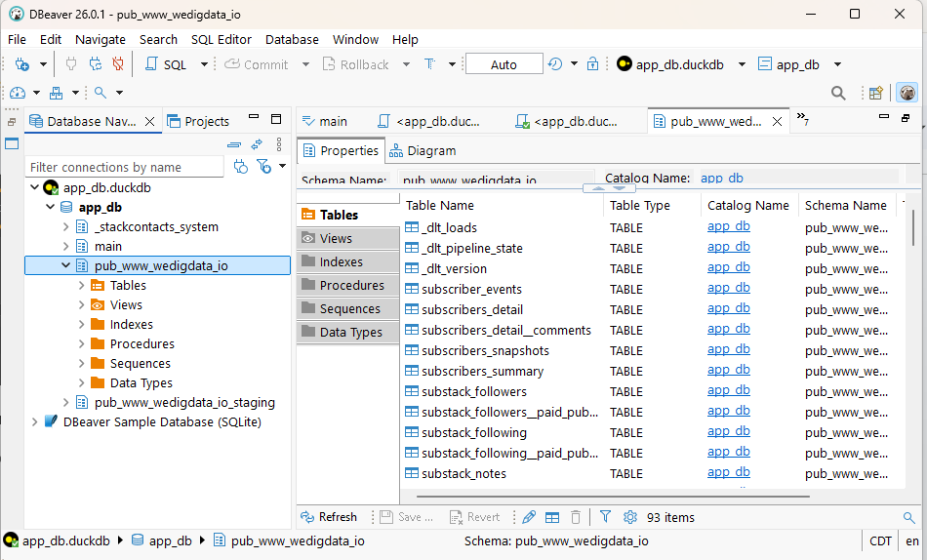Expand DBeaver Sample Database (SQLite)
This screenshot has width=927, height=560.
(x=35, y=421)
